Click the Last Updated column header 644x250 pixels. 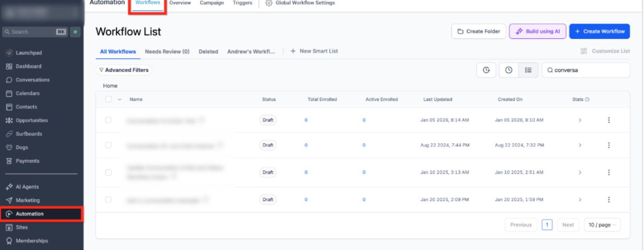(437, 100)
